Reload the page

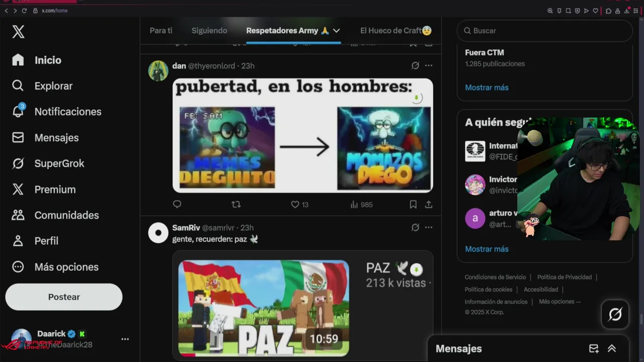click(x=24, y=11)
